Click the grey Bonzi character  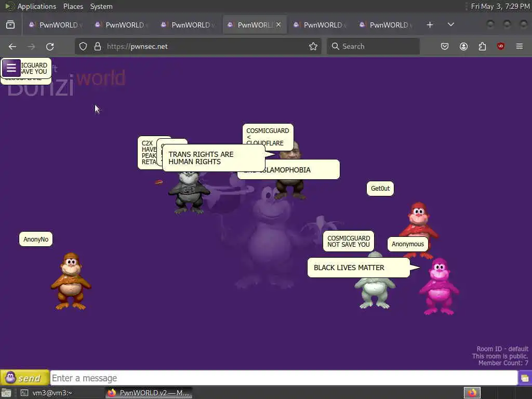click(x=189, y=193)
